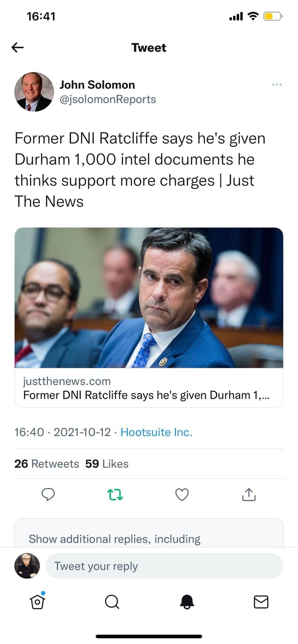Navigate back with the arrow
This screenshot has width=298, height=644.
(x=17, y=47)
